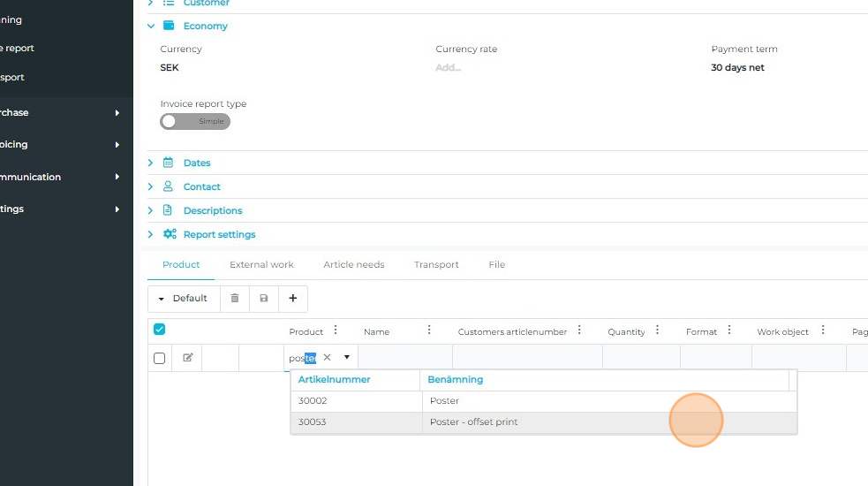868x486 pixels.
Task: Switch to the Transport tab
Action: click(436, 265)
